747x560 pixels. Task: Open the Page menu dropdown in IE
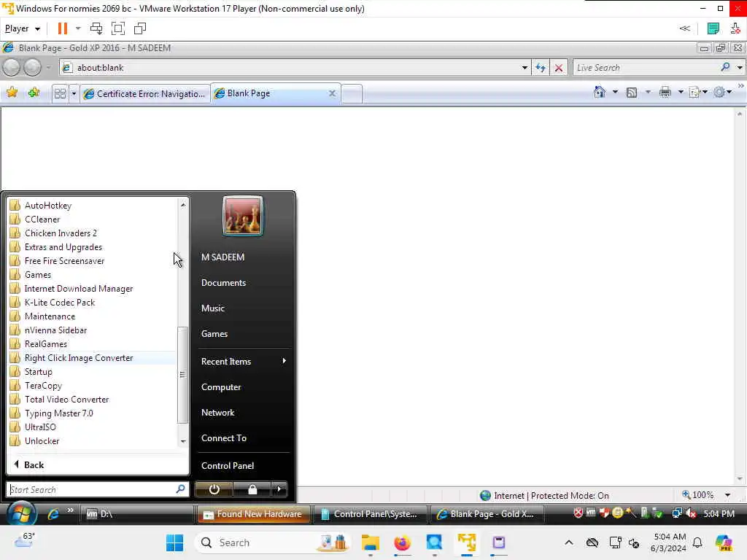click(x=698, y=93)
